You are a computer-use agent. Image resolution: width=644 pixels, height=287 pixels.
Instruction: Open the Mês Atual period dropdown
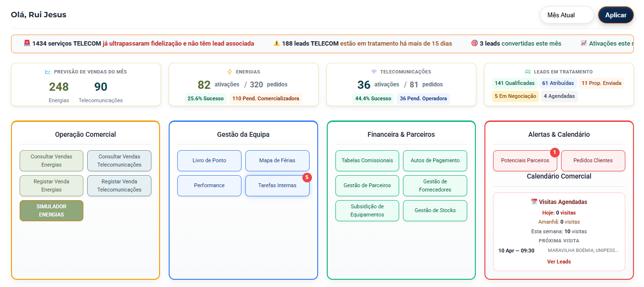(567, 15)
